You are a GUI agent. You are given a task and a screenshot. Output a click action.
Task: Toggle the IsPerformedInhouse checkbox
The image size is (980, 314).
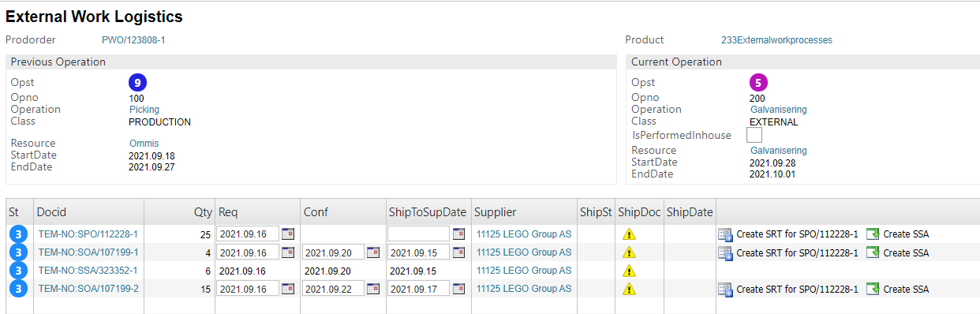pos(754,135)
